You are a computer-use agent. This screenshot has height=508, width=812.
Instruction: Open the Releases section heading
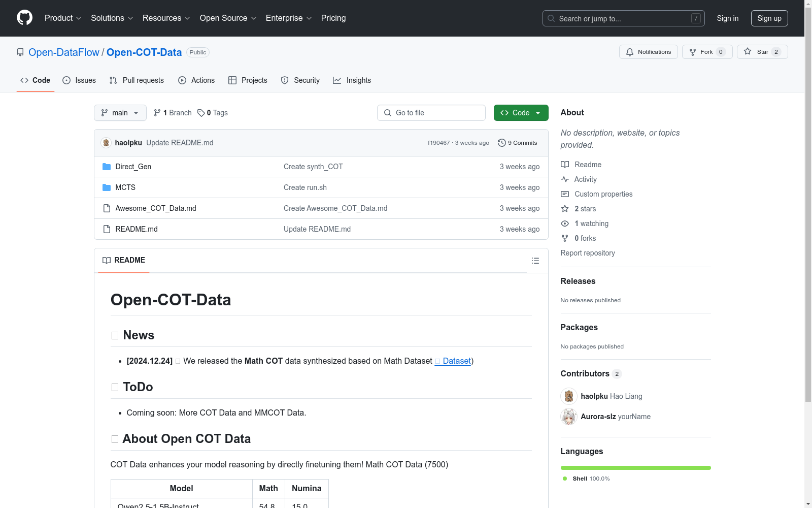tap(578, 281)
